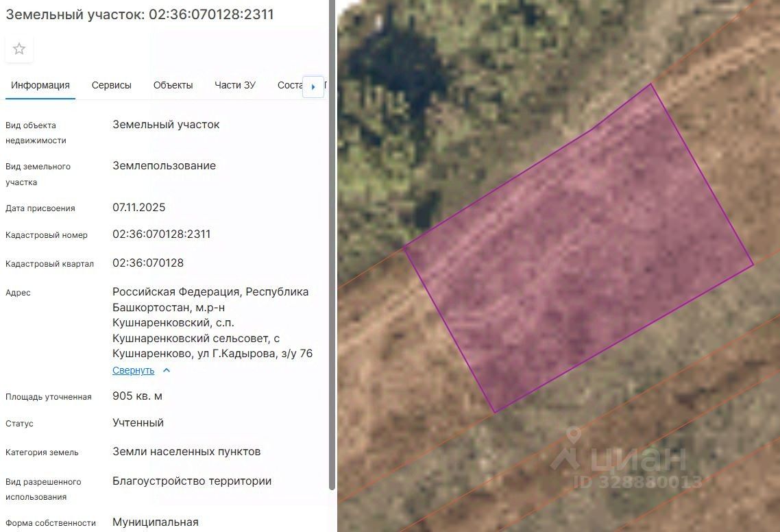The height and width of the screenshot is (532, 780).
Task: Click the label Площадь уточненная
Action: coord(49,397)
